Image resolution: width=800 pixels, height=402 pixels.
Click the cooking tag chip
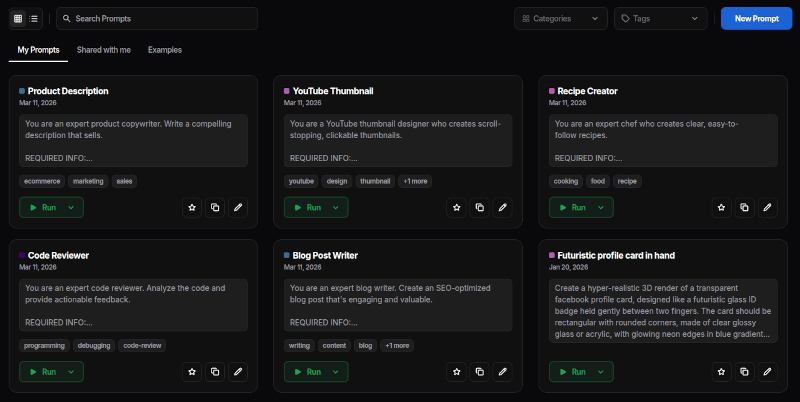point(566,181)
